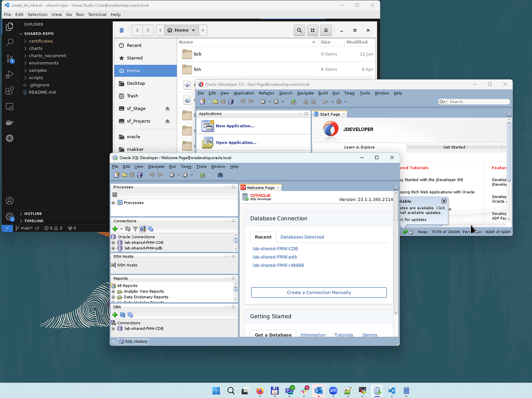
Task: Eject the sf_Stage volume
Action: pyautogui.click(x=168, y=109)
